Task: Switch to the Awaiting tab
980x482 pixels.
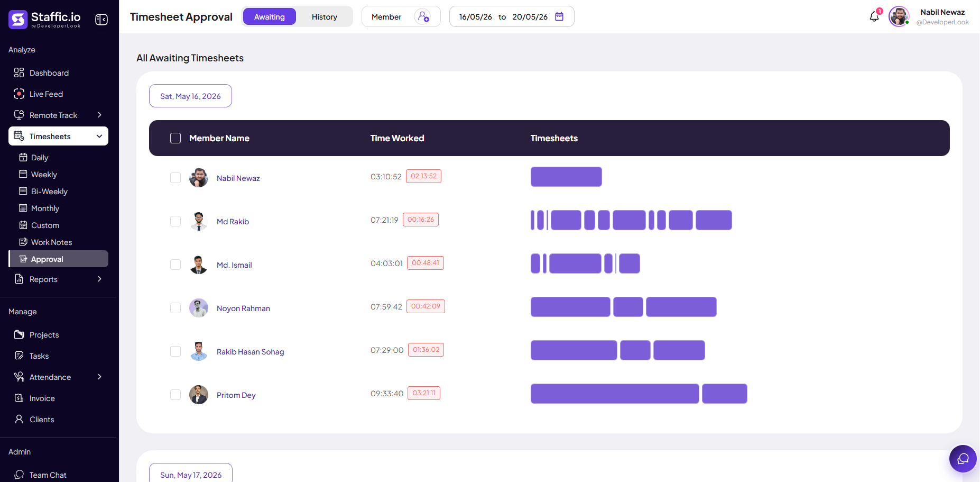Action: click(x=270, y=16)
